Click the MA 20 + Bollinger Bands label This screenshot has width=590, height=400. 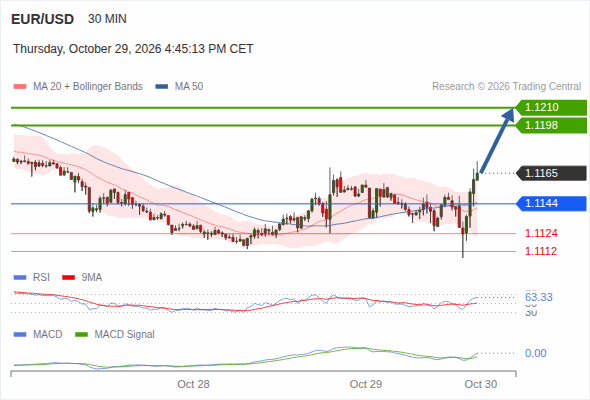coord(88,87)
